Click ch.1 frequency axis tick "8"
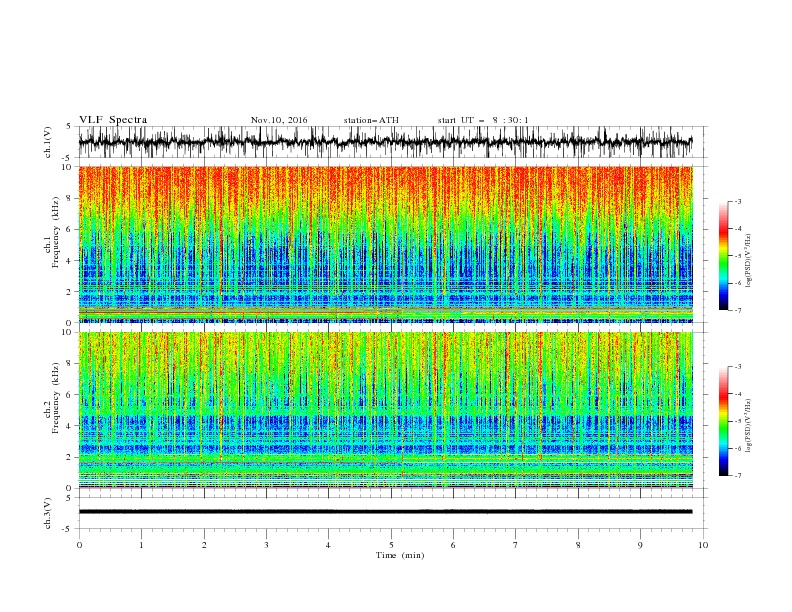This screenshot has height=612, width=792. [x=70, y=198]
